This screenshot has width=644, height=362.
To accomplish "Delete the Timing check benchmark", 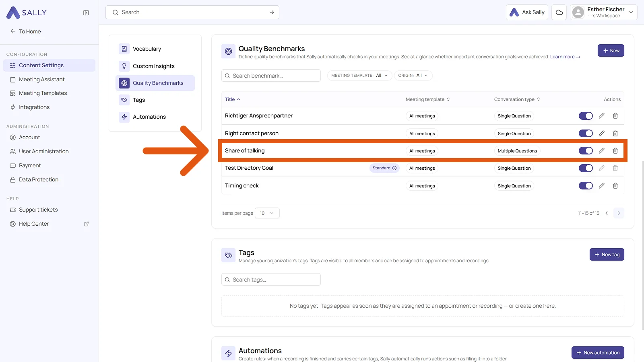I will pos(615,186).
